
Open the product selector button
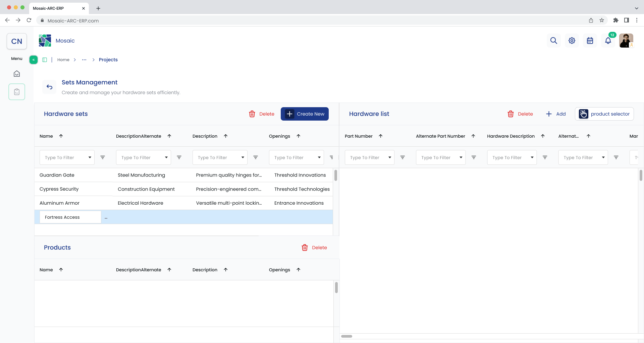[x=604, y=114]
